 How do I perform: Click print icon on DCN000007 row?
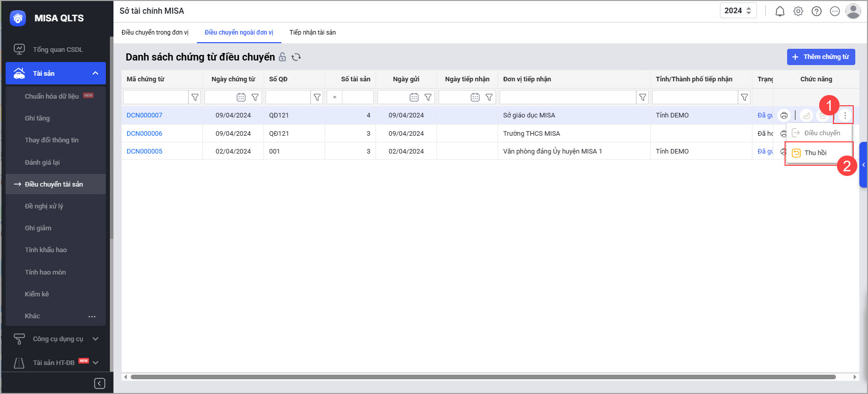(x=784, y=115)
